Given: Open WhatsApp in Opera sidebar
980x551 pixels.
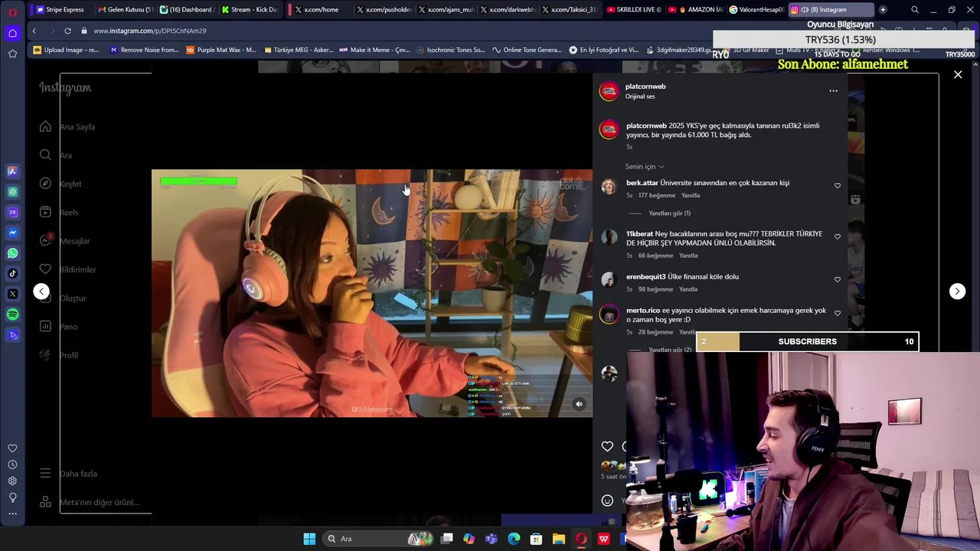Looking at the screenshot, I should click(12, 253).
